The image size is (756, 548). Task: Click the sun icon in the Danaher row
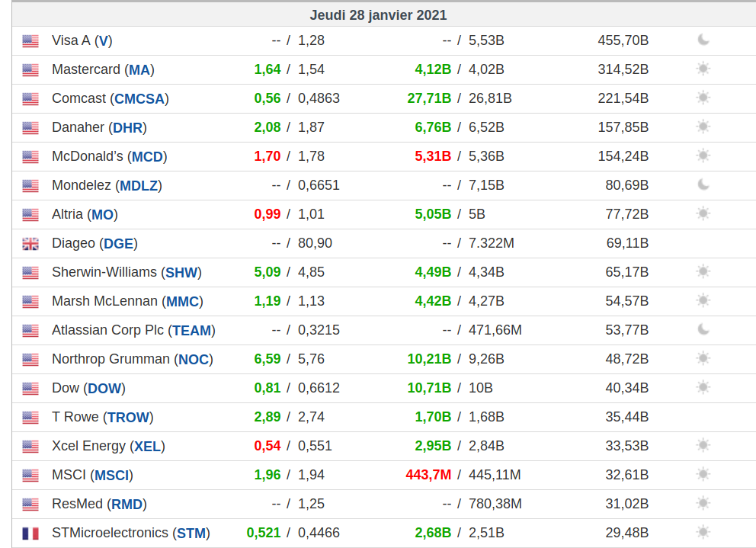tap(703, 127)
